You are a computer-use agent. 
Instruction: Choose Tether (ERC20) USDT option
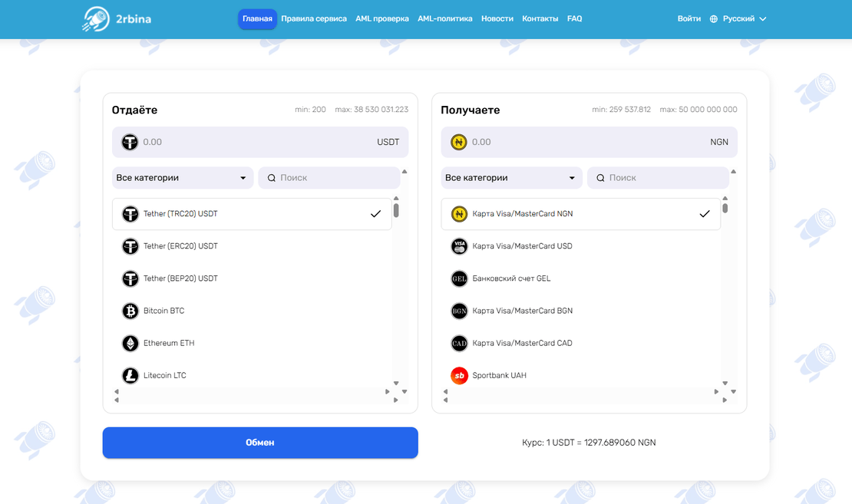pyautogui.click(x=180, y=246)
